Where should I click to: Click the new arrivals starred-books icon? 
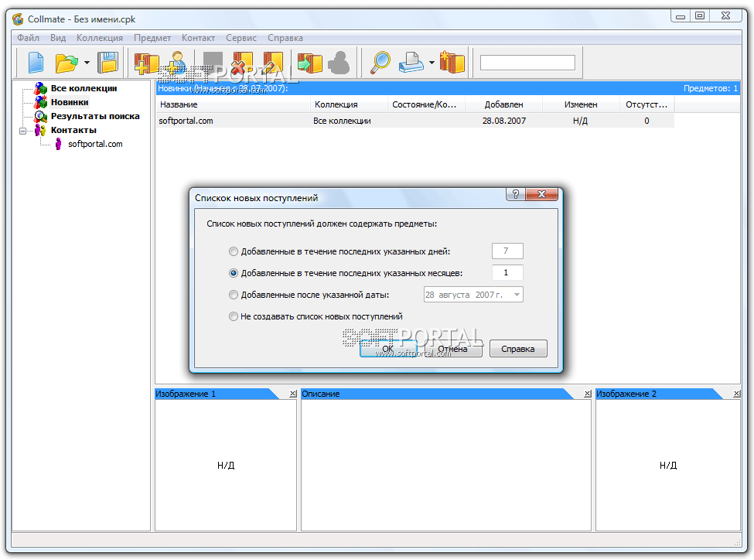click(452, 63)
